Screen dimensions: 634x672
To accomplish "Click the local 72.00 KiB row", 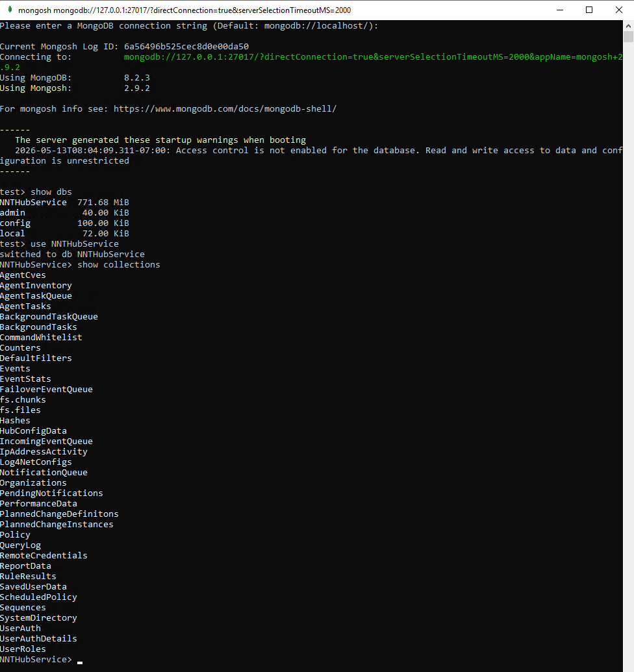I will [x=64, y=233].
